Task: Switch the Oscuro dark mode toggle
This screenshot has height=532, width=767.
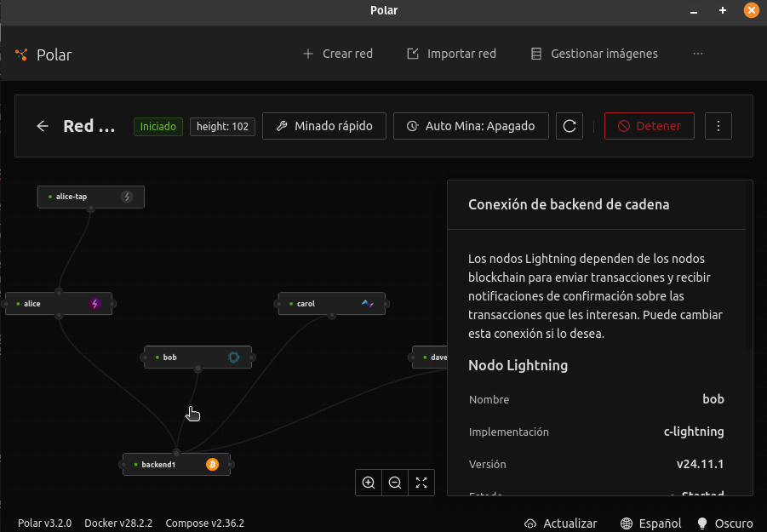Action: coord(724,523)
